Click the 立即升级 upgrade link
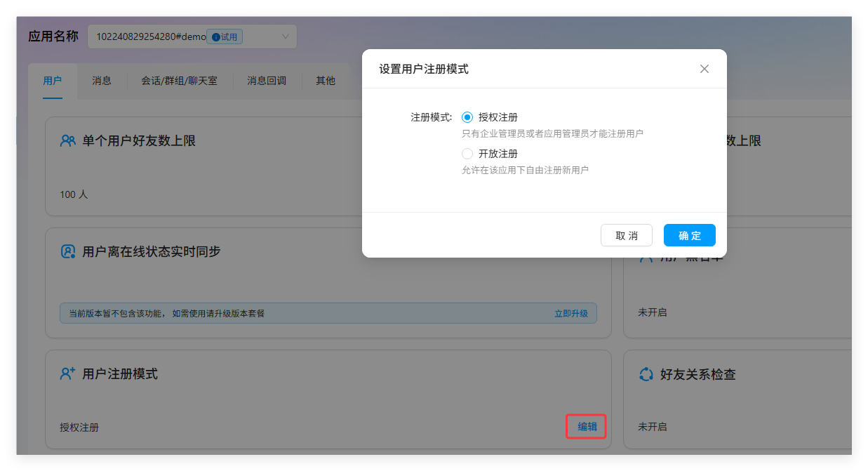The height and width of the screenshot is (471, 868). [x=570, y=314]
